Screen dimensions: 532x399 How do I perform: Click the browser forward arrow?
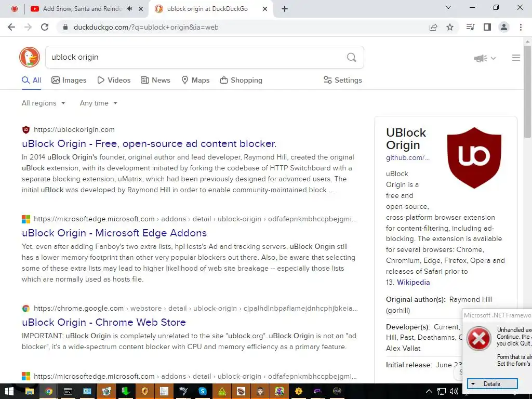[28, 27]
